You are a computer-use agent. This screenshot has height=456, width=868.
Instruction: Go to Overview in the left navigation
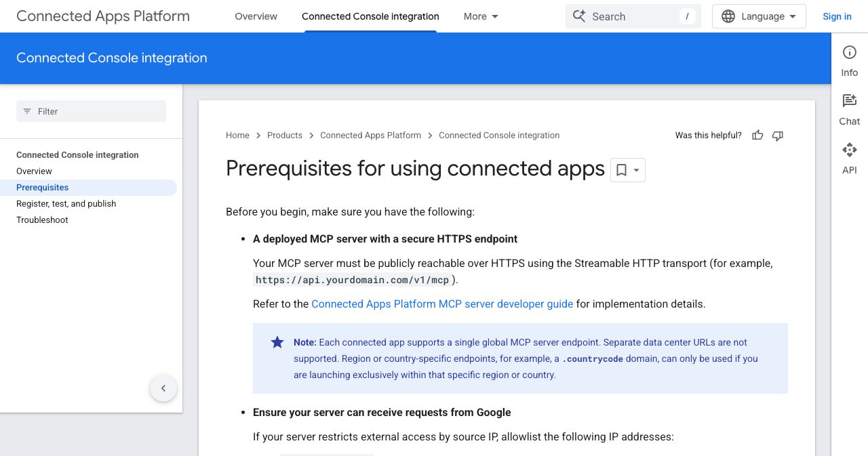pyautogui.click(x=34, y=171)
